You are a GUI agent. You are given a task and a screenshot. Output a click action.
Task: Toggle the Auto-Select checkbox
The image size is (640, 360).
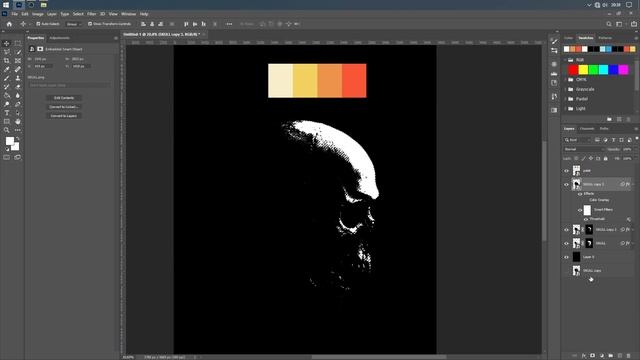(x=38, y=24)
